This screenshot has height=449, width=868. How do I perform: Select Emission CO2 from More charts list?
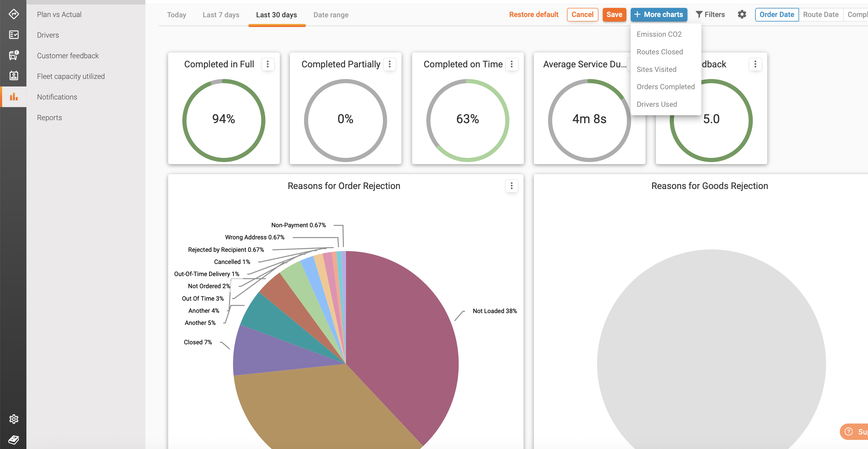coord(659,34)
